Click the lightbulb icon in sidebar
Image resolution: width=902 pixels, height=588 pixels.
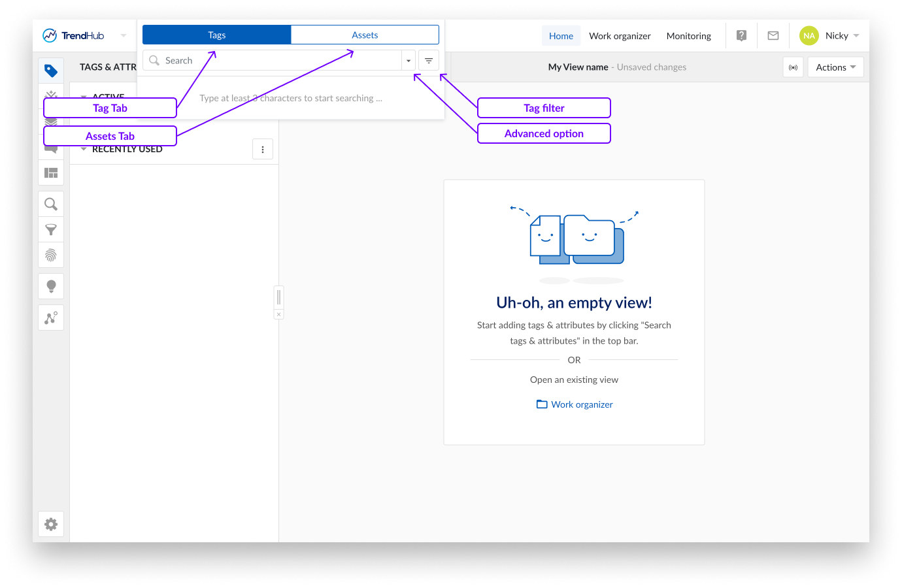coord(51,286)
